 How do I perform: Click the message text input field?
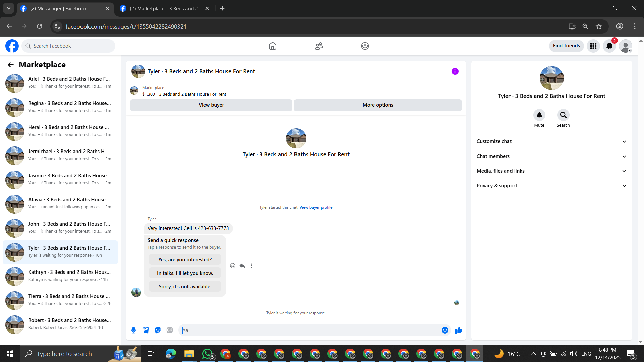tap(309, 330)
